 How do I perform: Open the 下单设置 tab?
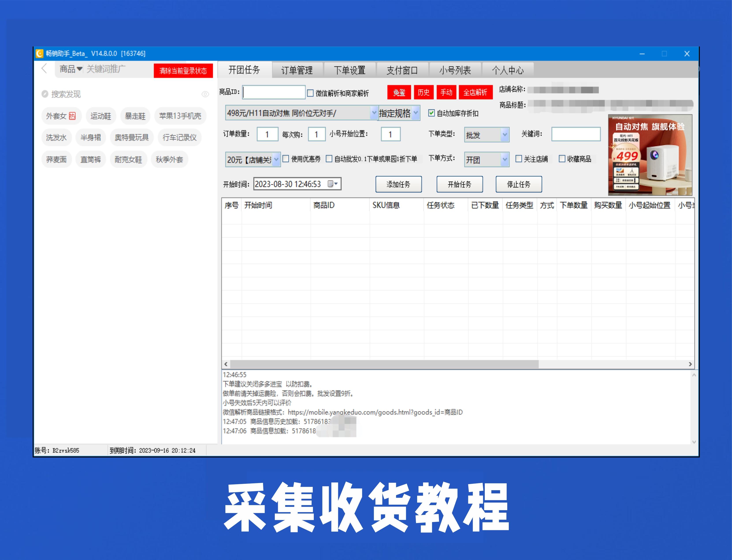[x=350, y=70]
